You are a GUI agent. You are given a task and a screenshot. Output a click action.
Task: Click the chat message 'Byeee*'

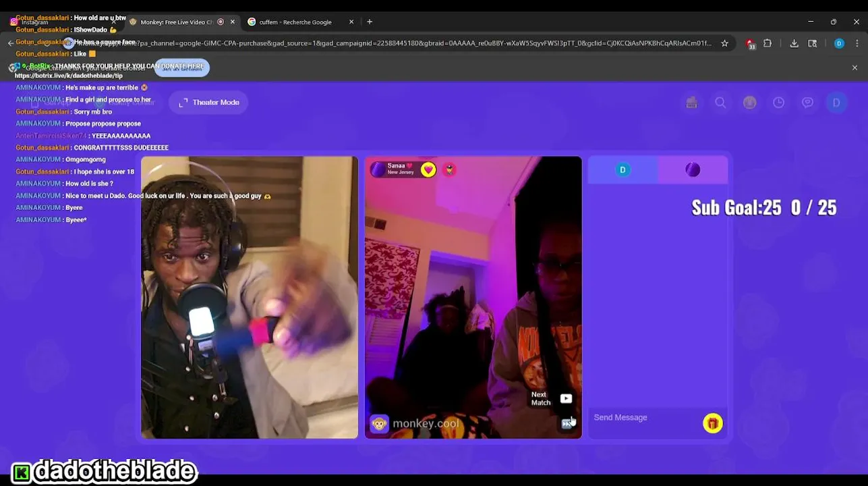[x=76, y=220]
